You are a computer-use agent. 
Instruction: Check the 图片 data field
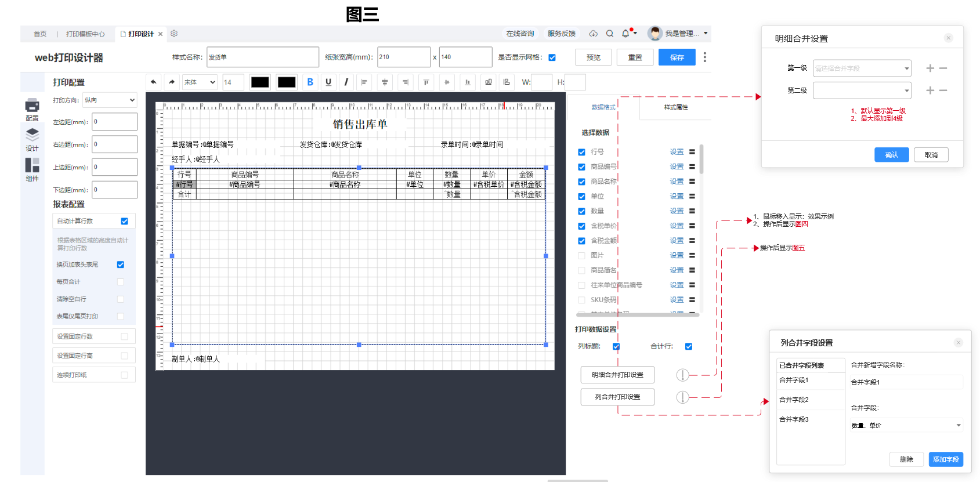pos(581,256)
